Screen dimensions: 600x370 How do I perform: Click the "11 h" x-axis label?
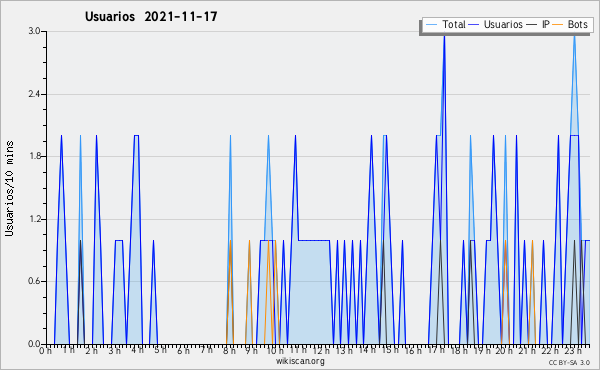click(x=298, y=350)
